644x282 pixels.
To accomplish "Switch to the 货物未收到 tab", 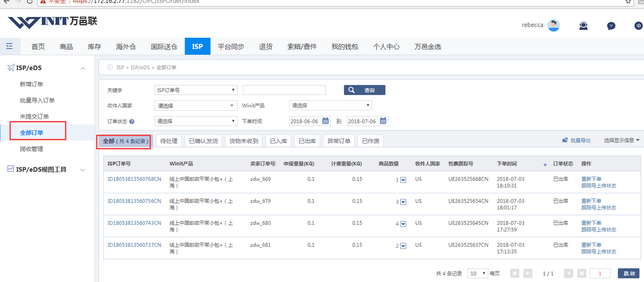I will point(244,141).
